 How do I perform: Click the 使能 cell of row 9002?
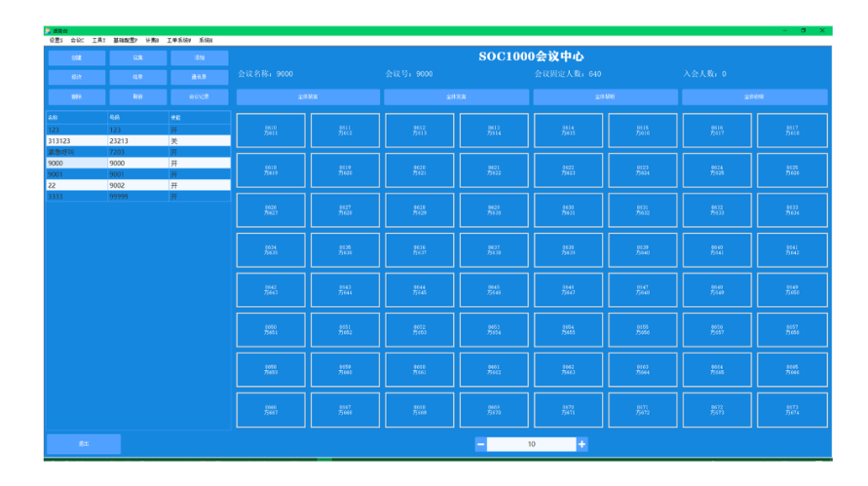pyautogui.click(x=199, y=185)
